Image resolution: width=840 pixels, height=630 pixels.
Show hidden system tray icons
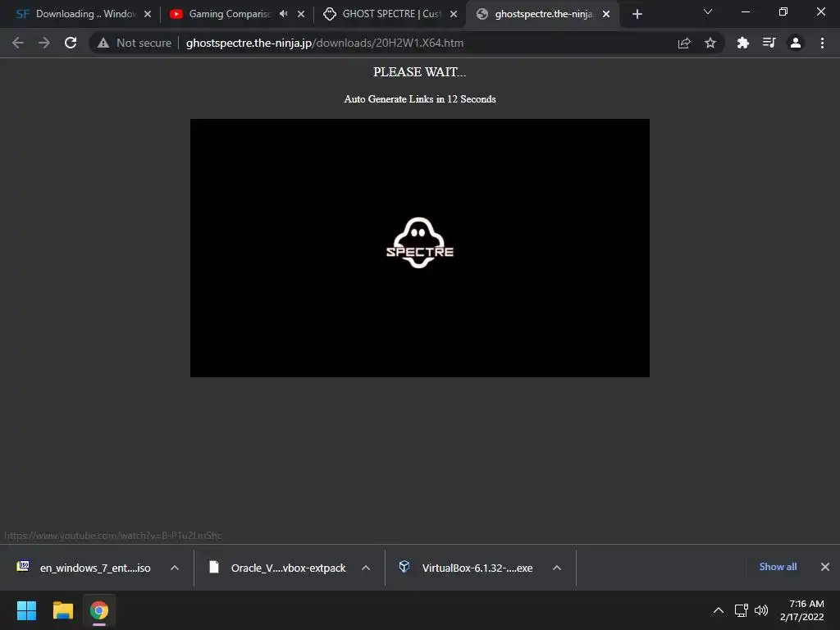[x=719, y=610]
